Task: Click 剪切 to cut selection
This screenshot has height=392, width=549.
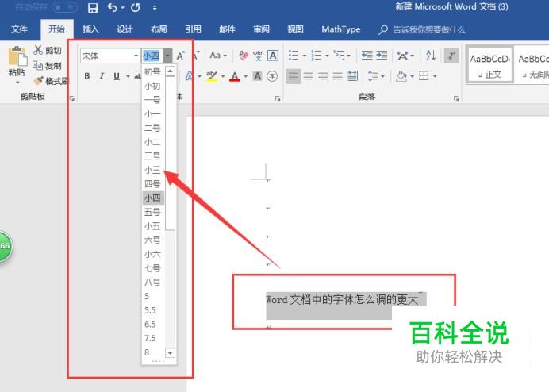Action: [x=48, y=51]
